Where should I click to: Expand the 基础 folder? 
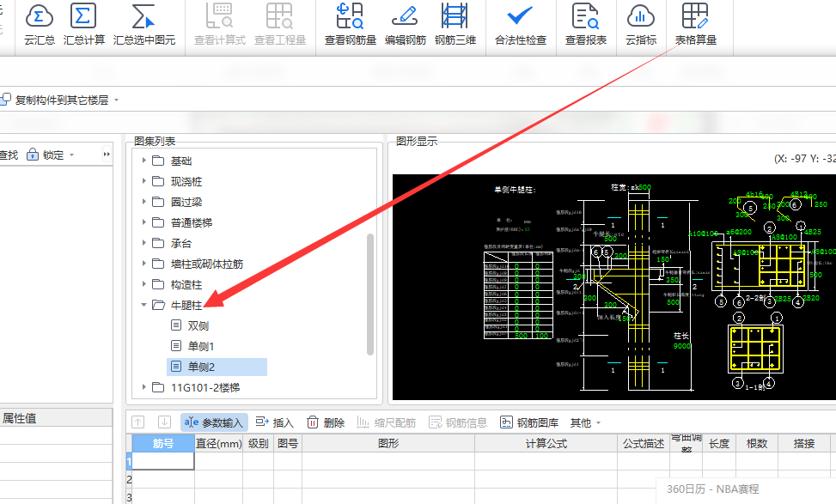[x=144, y=161]
